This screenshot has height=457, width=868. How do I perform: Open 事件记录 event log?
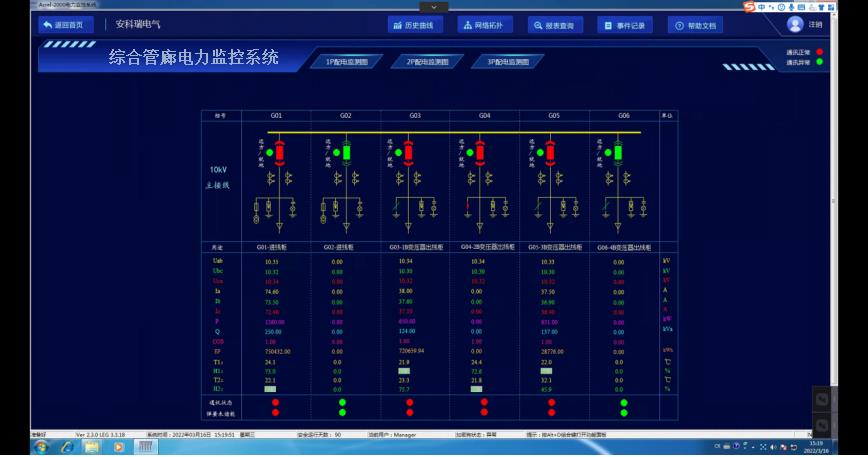624,25
